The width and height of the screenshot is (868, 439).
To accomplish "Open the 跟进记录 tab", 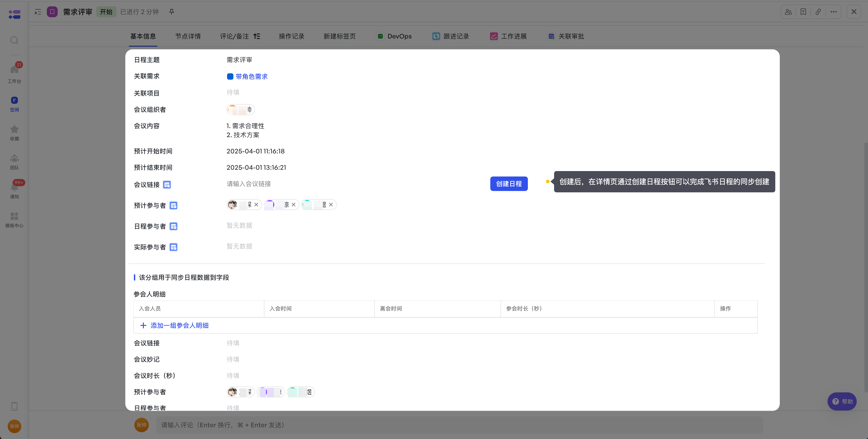I will click(x=451, y=36).
